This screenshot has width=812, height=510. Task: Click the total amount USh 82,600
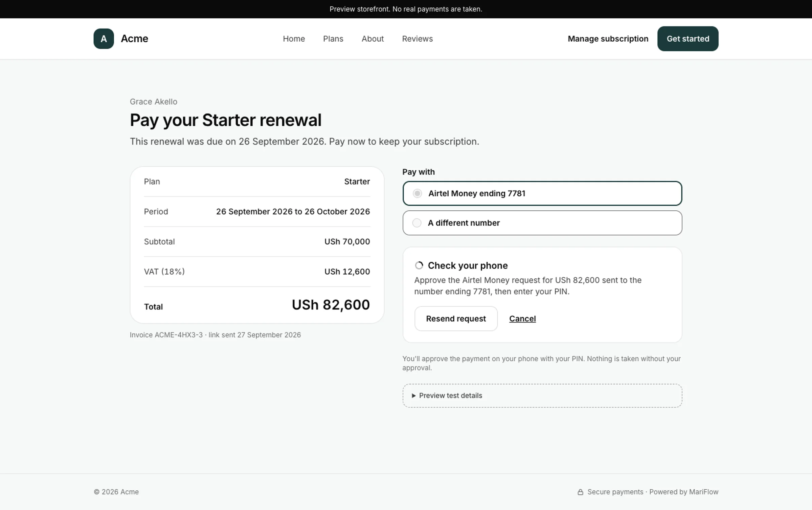331,305
